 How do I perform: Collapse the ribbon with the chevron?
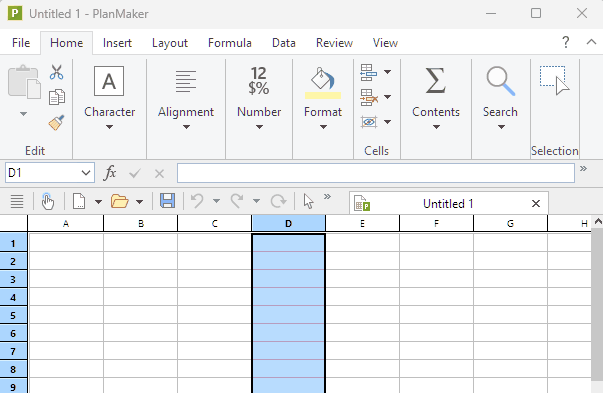point(591,42)
